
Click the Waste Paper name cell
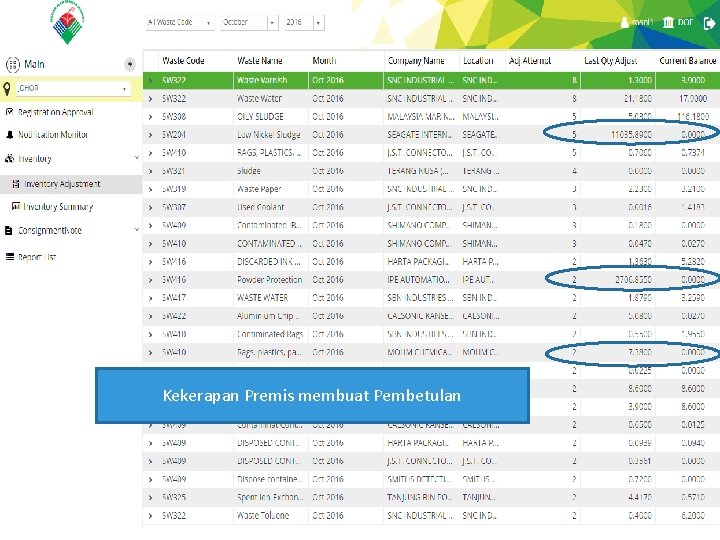(x=259, y=189)
